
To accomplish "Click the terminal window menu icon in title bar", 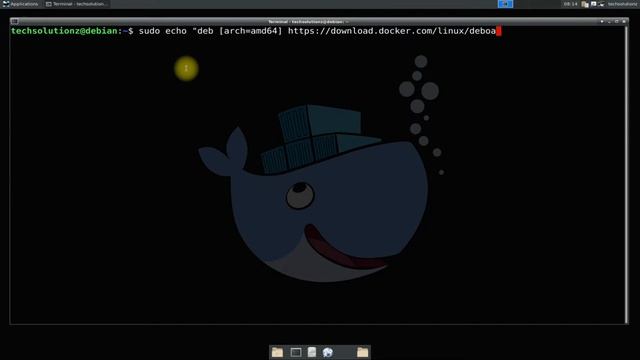I will (14, 21).
